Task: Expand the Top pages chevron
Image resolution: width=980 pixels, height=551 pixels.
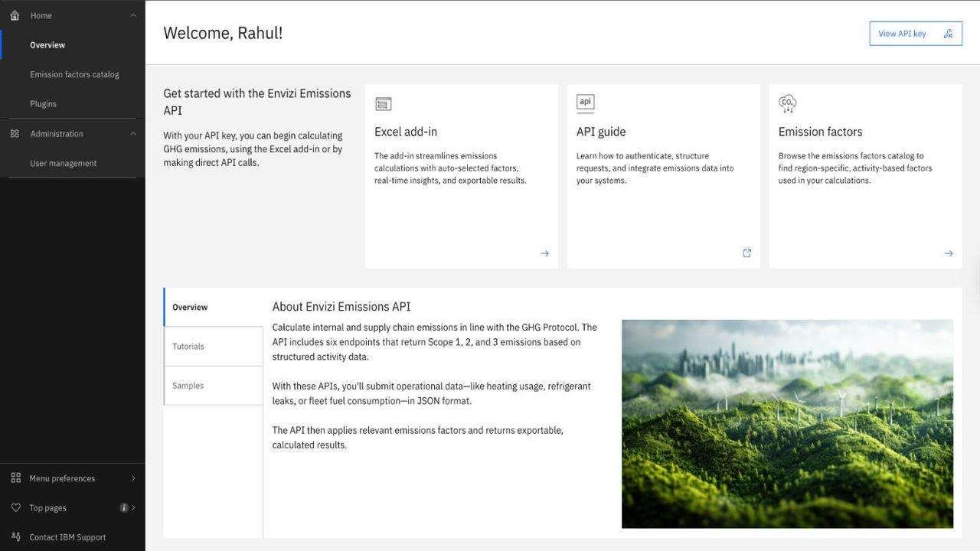Action: (x=133, y=508)
